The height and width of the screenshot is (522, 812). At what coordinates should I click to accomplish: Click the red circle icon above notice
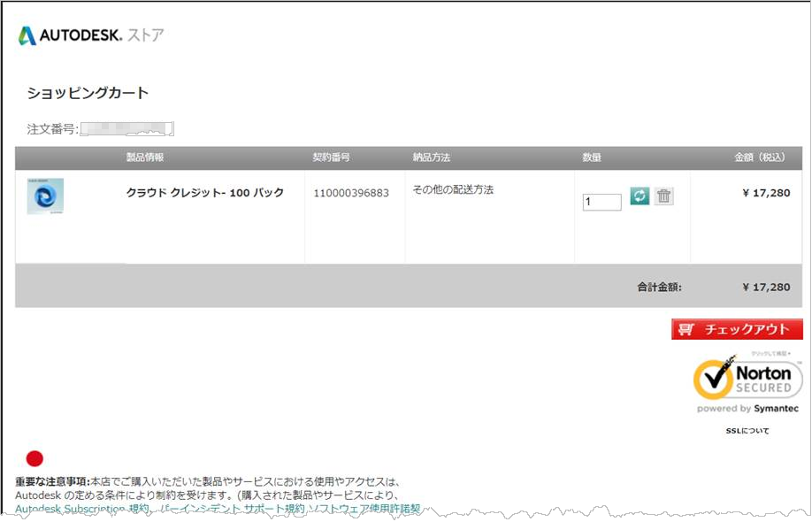[x=34, y=458]
